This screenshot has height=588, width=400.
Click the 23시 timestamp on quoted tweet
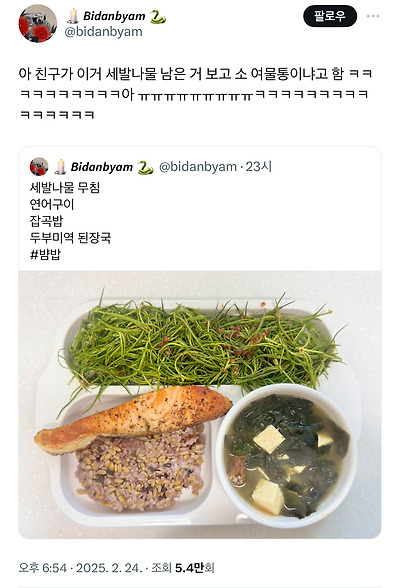[x=258, y=166]
